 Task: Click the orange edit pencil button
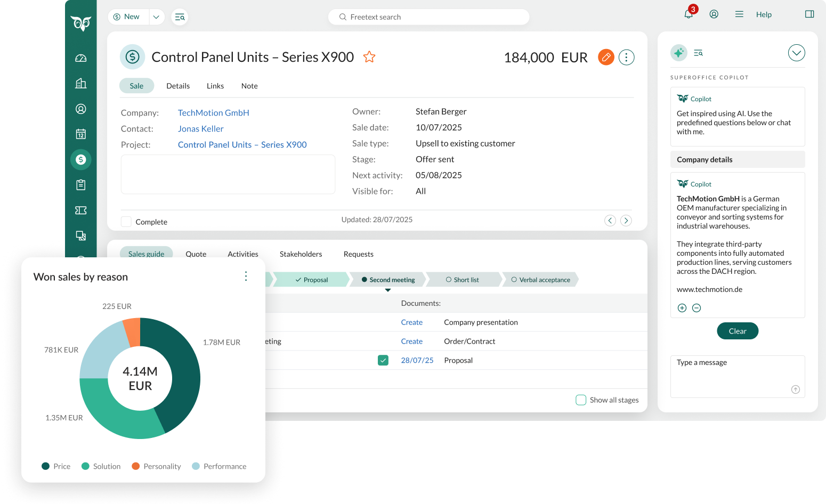coord(606,57)
